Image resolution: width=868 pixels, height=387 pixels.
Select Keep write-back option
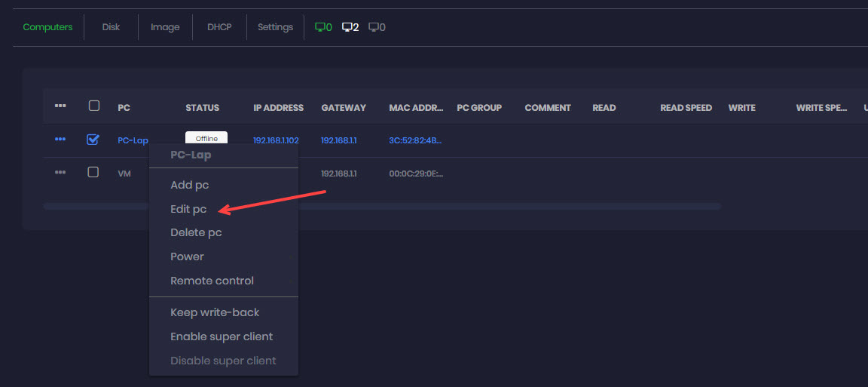pyautogui.click(x=215, y=312)
